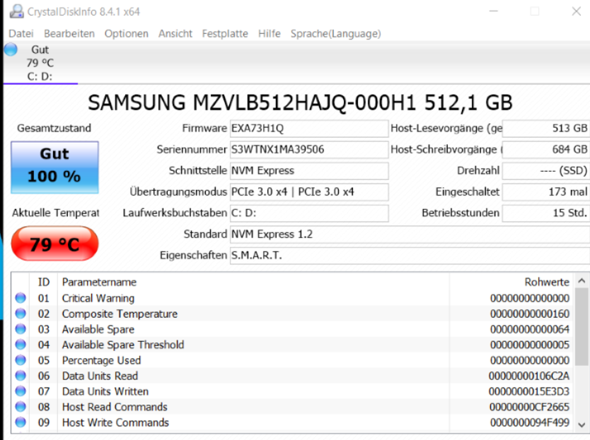
Task: Click Betriebsstunden value 15 Std.
Action: 546,213
